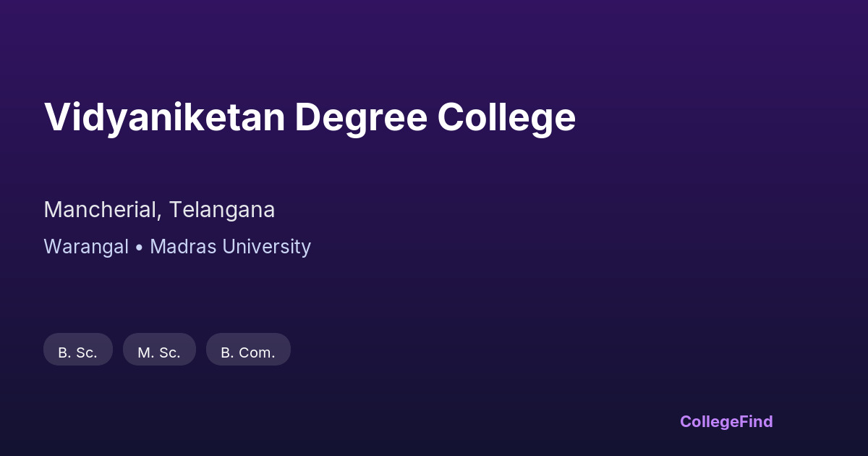Click the Find part of the CollegeFind logo

[x=755, y=421]
